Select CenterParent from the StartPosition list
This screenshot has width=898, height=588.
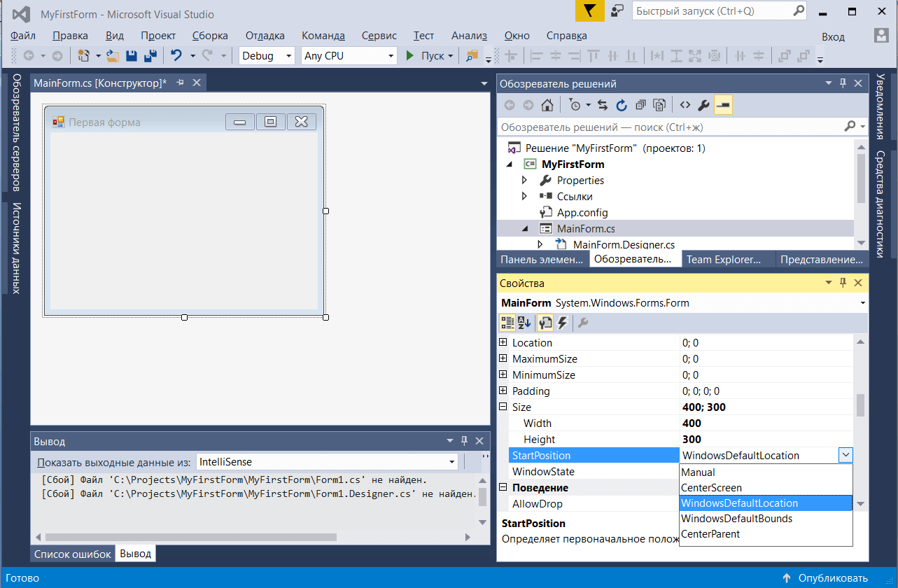(766, 534)
